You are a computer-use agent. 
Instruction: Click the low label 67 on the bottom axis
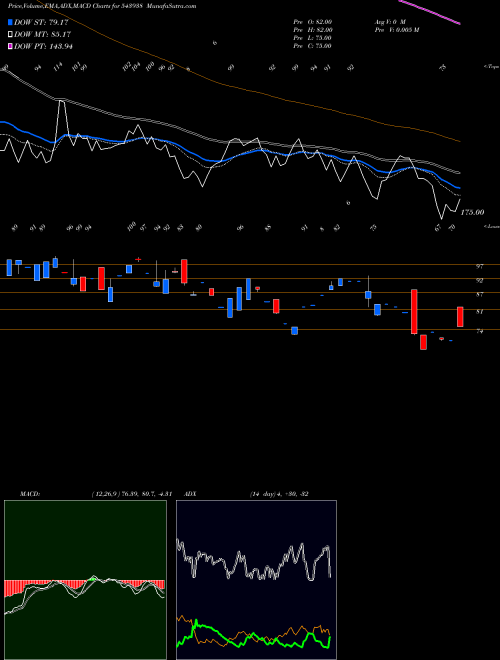(439, 228)
